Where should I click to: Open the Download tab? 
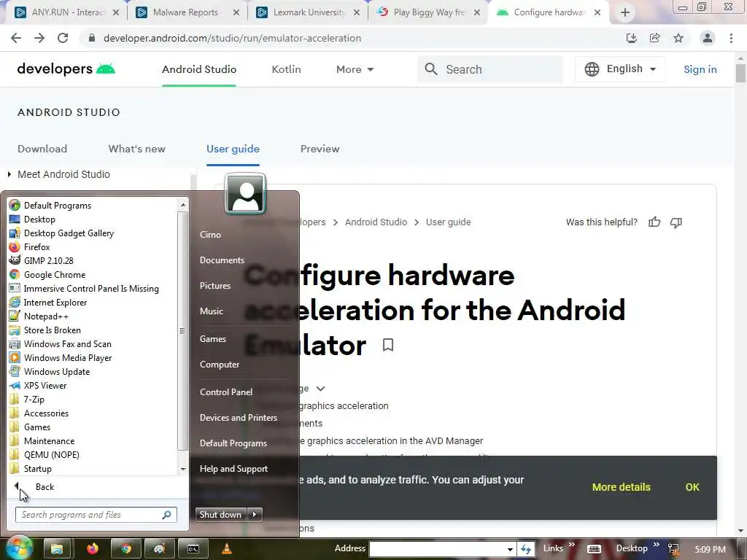(42, 149)
